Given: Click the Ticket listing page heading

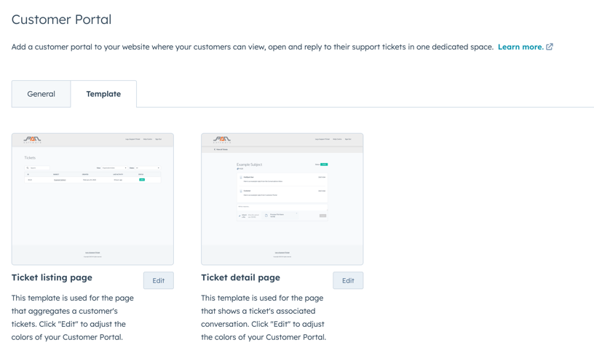Looking at the screenshot, I should (x=52, y=277).
